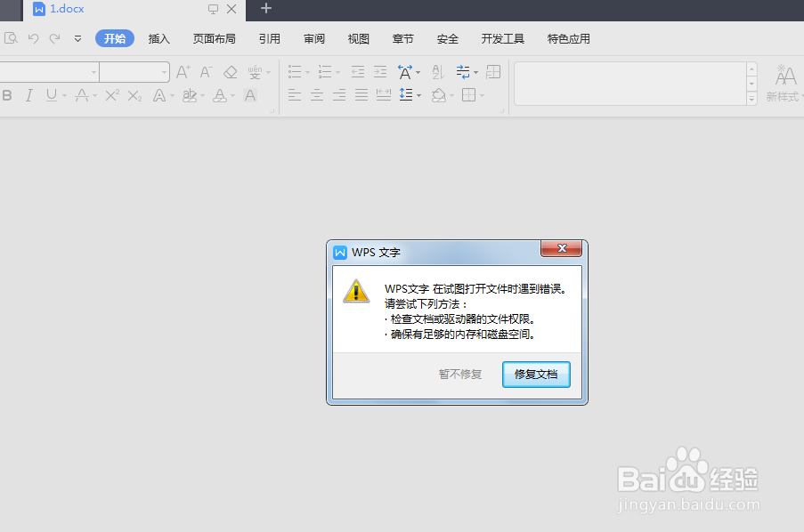Viewport: 804px width, 532px height.
Task: Increase paragraph indent
Action: [x=380, y=72]
